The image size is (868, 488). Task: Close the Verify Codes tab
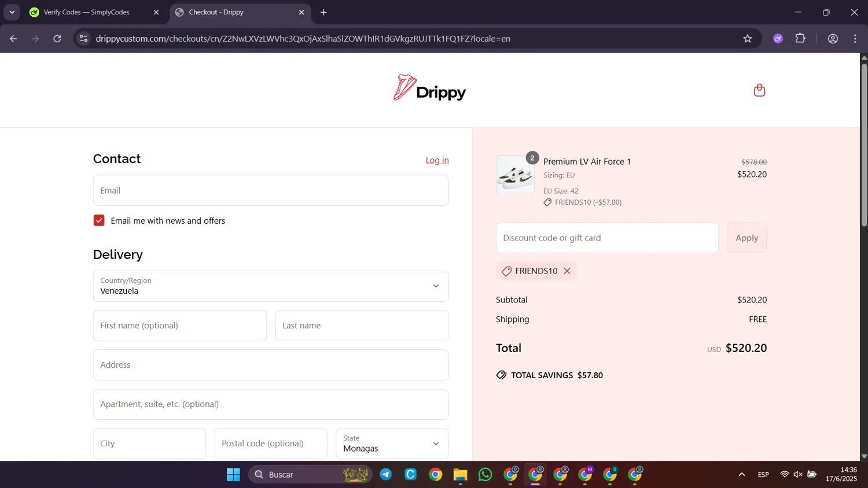pyautogui.click(x=156, y=12)
